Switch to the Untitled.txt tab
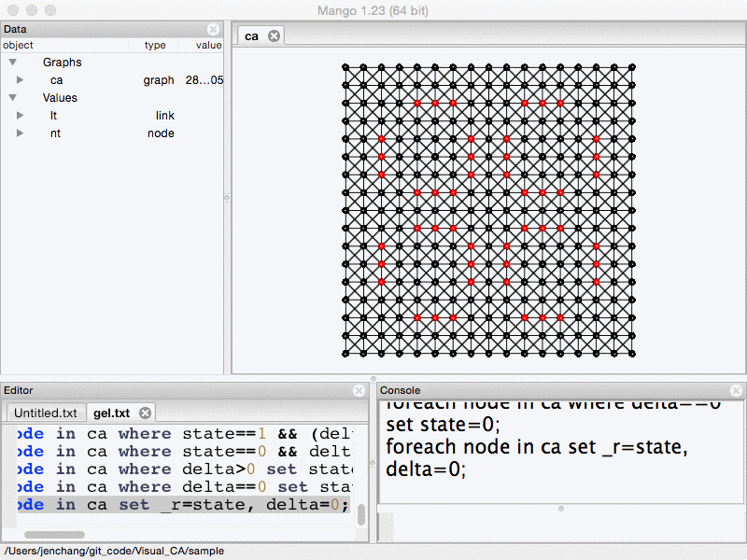 (x=46, y=413)
